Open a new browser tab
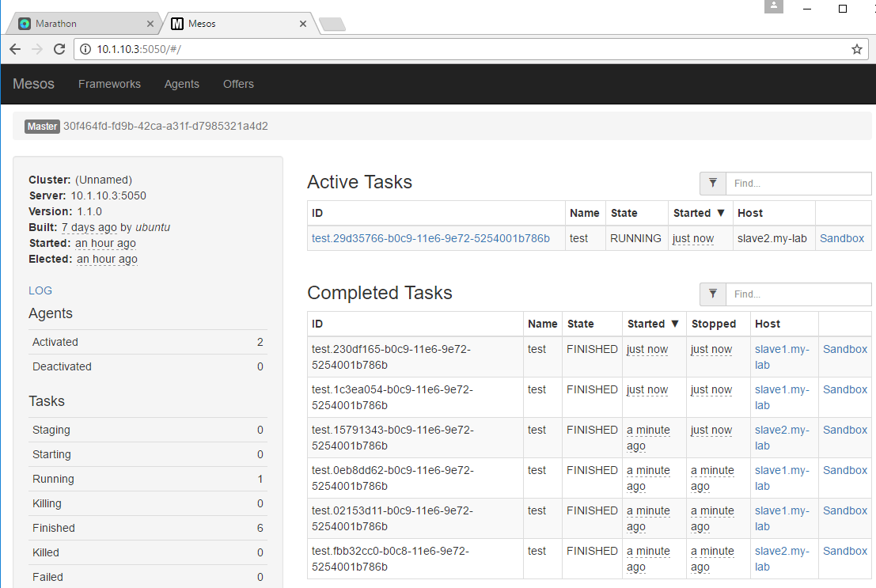876x588 pixels. (x=332, y=24)
